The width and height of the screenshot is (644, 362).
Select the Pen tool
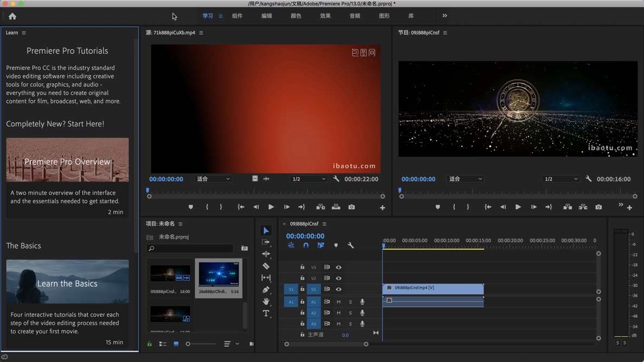tap(266, 290)
